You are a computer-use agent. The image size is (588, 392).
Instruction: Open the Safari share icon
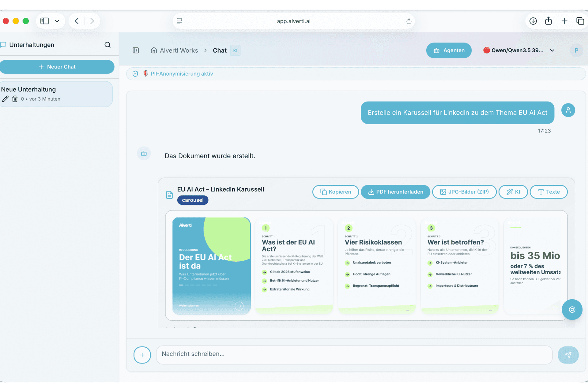(x=548, y=21)
